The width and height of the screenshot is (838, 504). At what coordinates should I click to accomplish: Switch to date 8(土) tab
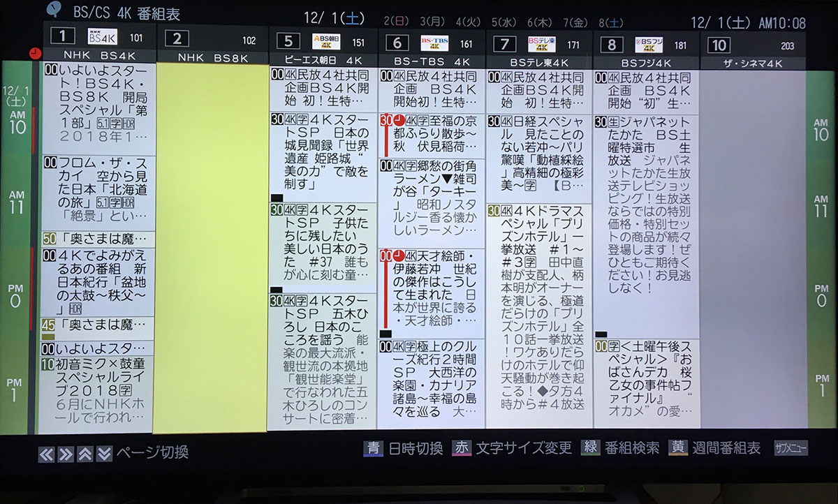coord(612,23)
